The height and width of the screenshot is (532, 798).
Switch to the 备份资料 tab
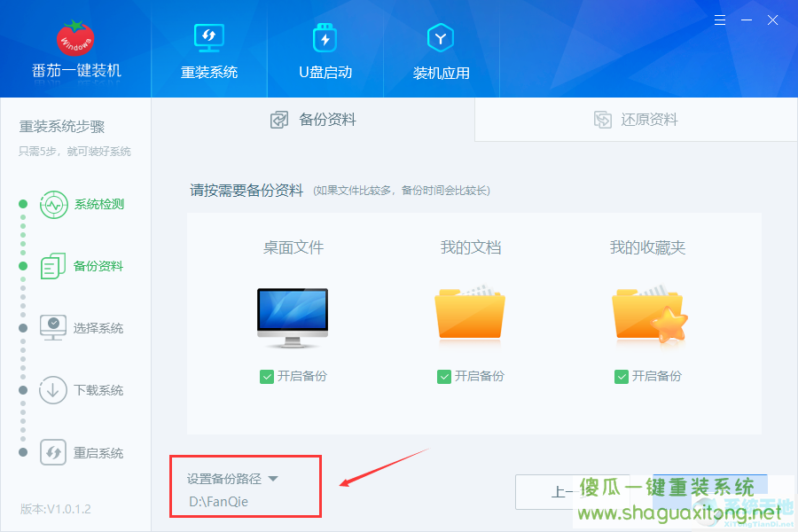tap(313, 120)
